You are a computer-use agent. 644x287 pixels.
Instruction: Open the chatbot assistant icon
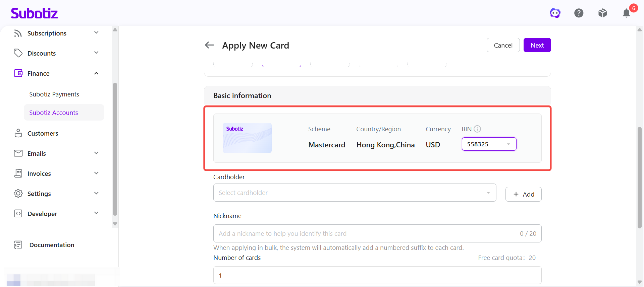click(x=555, y=13)
